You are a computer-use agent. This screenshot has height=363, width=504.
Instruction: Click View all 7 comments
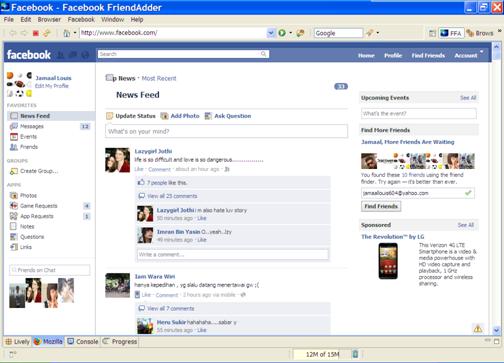170,308
